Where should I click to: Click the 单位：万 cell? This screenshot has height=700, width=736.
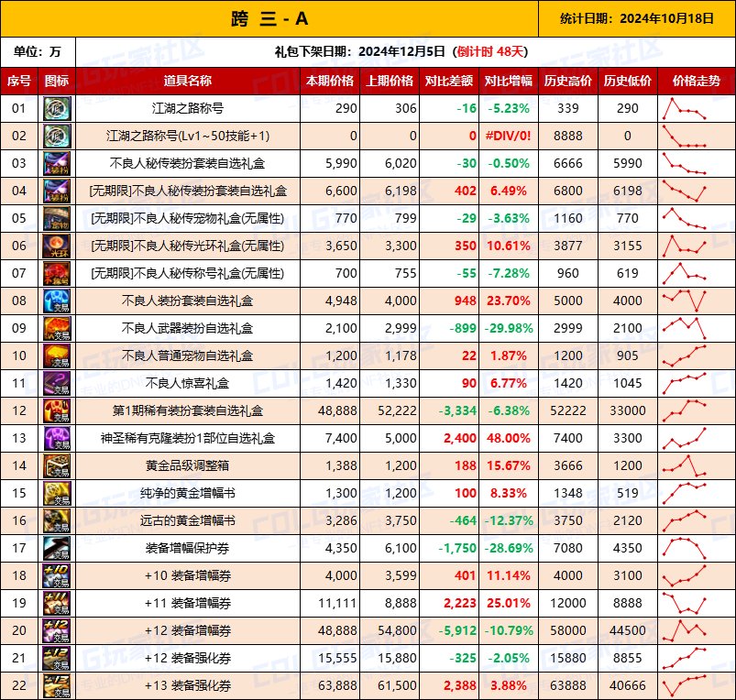point(38,51)
